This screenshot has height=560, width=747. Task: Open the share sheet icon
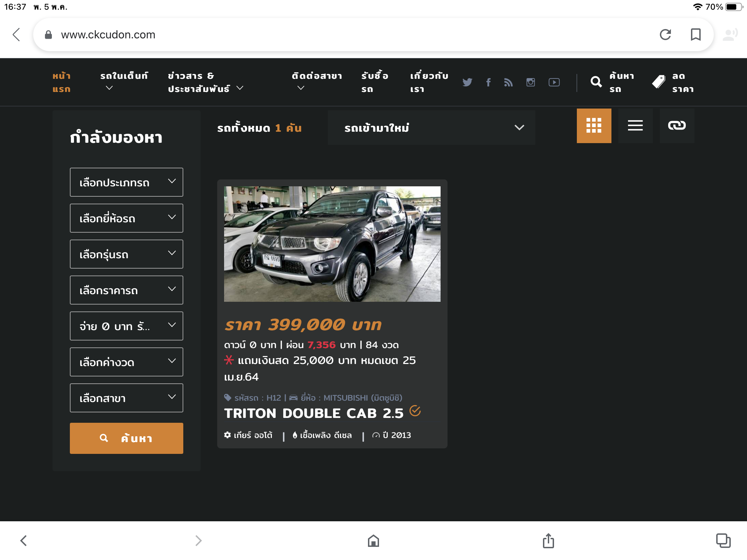click(x=548, y=541)
